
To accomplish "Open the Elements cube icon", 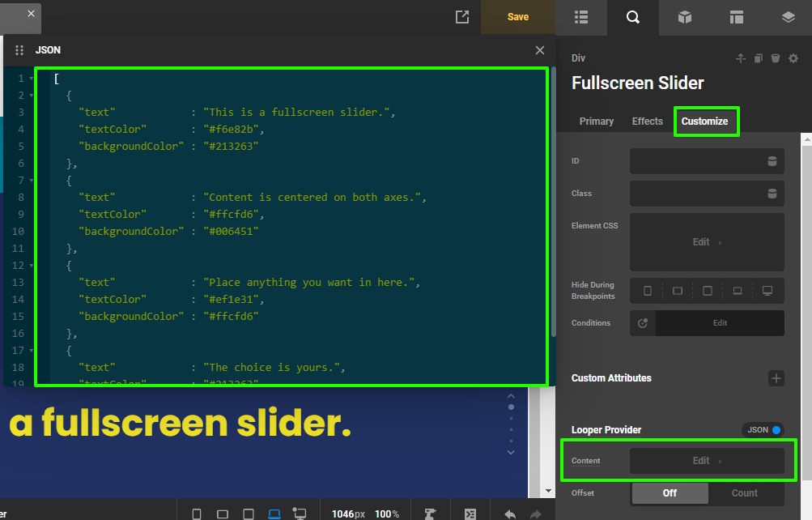I will tap(685, 17).
